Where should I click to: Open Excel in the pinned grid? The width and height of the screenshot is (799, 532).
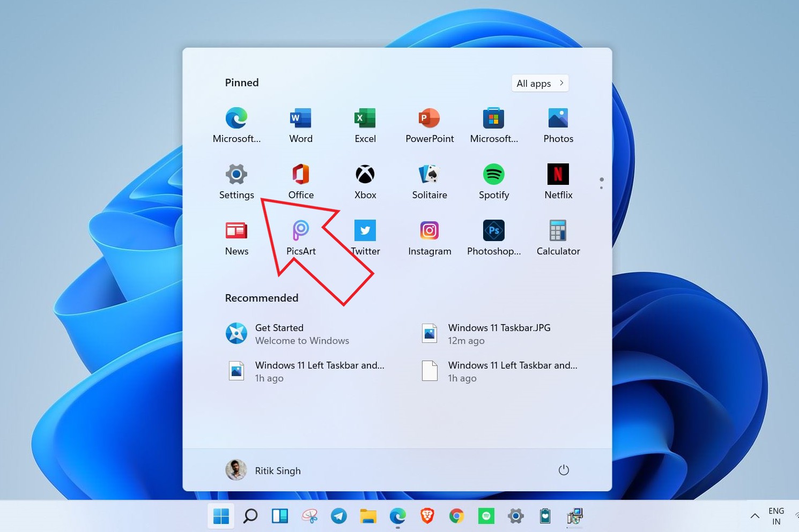(365, 125)
